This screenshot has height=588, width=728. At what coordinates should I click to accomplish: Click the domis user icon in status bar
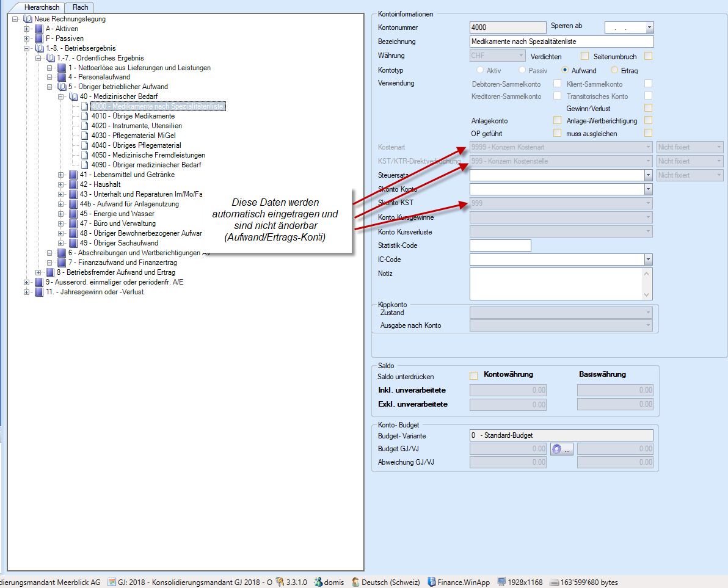[318, 582]
